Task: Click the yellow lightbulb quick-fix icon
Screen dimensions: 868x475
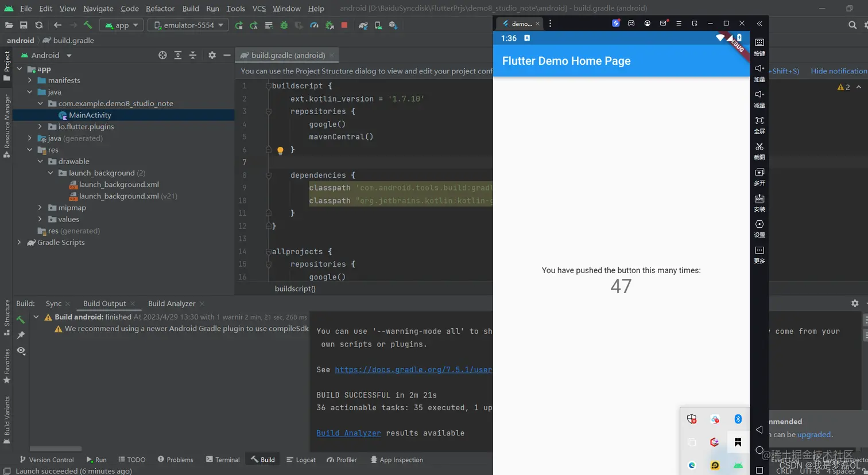Action: [280, 150]
